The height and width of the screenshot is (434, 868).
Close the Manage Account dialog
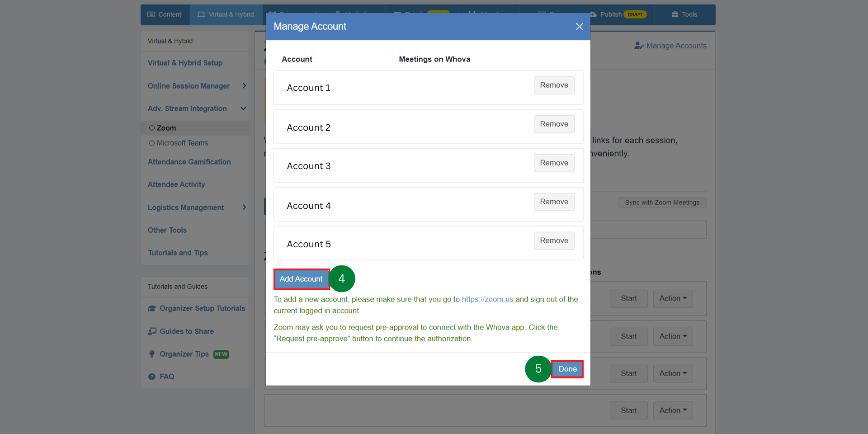(579, 27)
